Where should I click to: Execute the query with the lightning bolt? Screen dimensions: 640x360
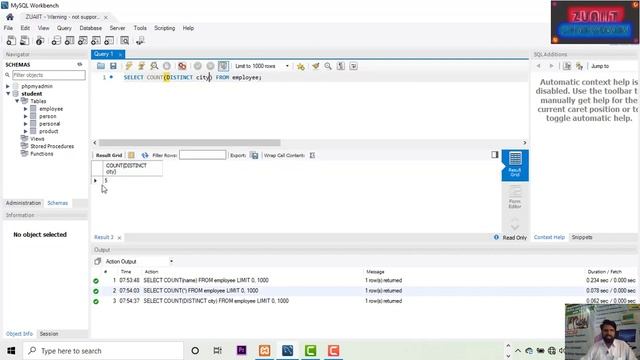(x=129, y=66)
